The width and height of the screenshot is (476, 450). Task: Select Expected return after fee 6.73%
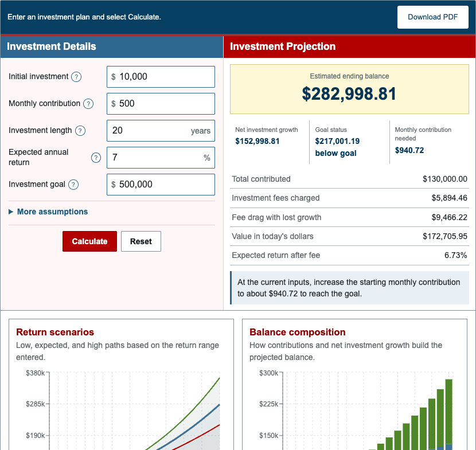(x=456, y=255)
